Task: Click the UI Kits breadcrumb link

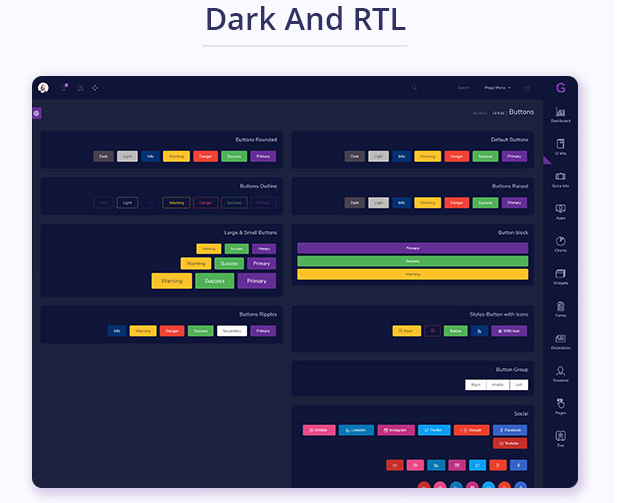Action: 498,113
